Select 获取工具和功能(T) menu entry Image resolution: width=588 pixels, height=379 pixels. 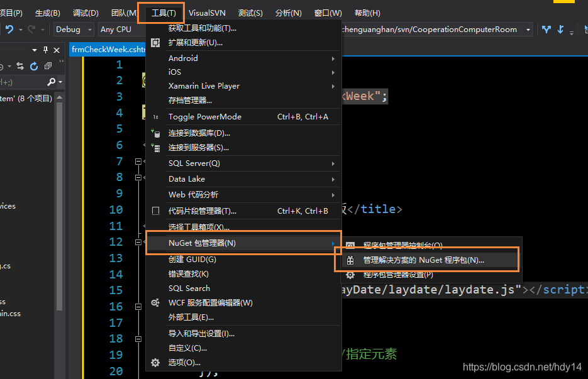[242, 28]
